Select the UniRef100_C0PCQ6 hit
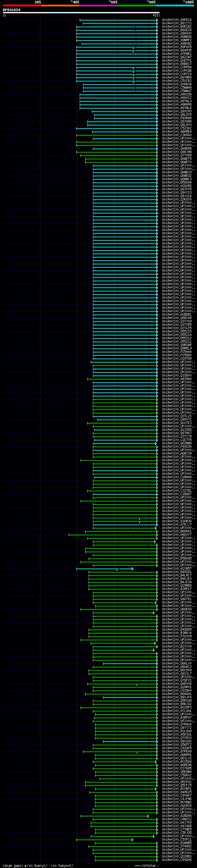Image resolution: width=197 pixels, height=868 pixels. point(176,71)
